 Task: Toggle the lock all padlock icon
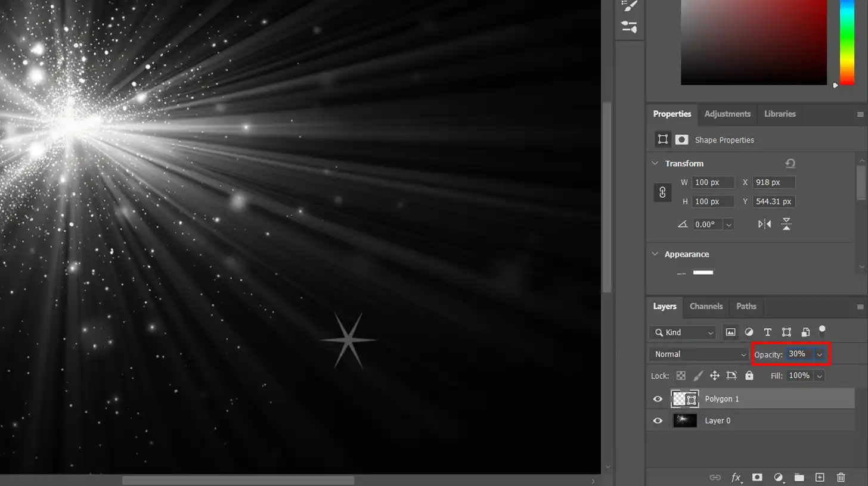click(x=749, y=376)
